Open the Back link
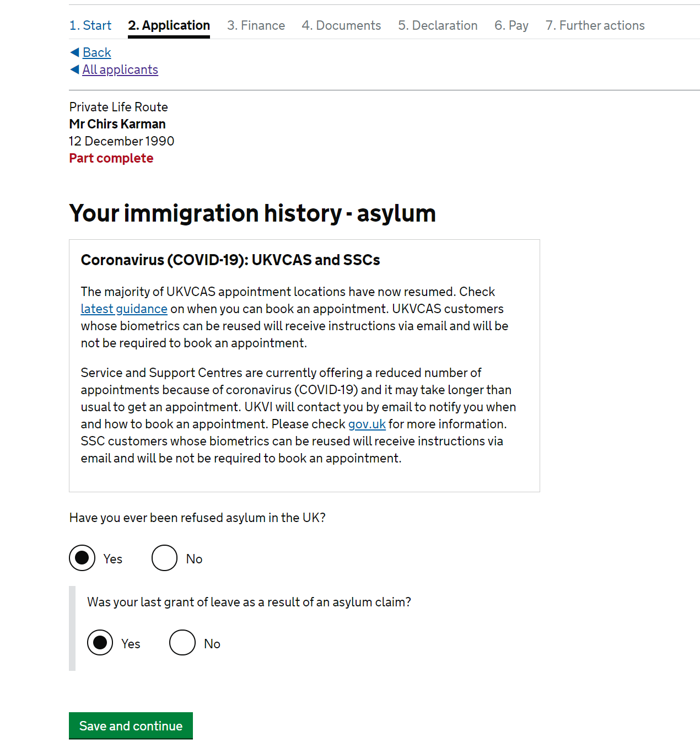This screenshot has height=753, width=700. coord(97,52)
